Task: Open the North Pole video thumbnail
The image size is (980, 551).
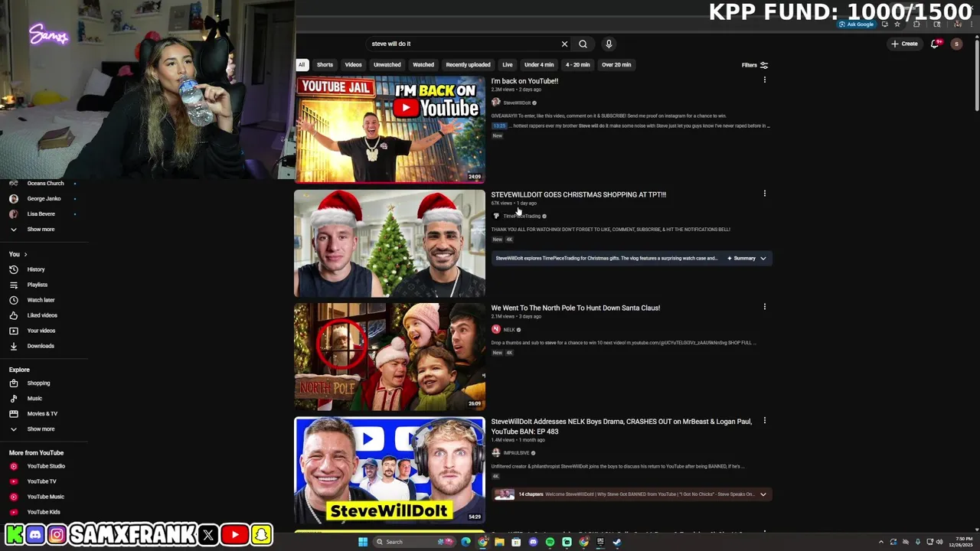Action: [x=390, y=357]
